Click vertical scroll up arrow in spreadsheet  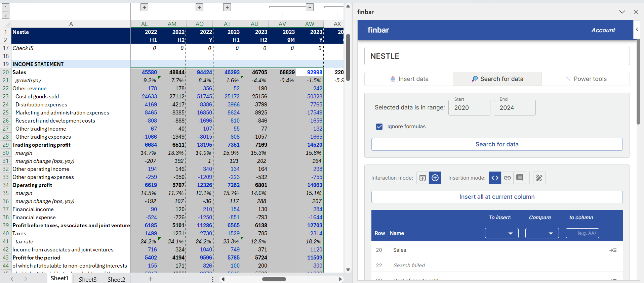pyautogui.click(x=348, y=6)
